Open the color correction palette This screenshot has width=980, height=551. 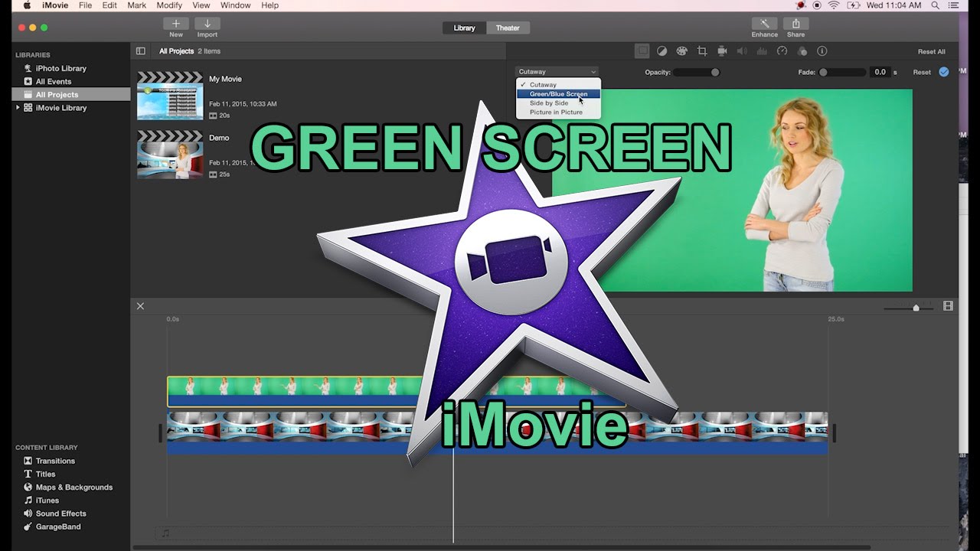click(681, 51)
